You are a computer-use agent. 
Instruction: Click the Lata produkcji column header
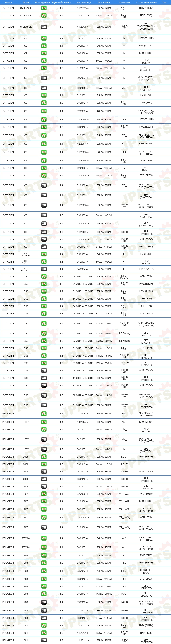pos(83,2)
